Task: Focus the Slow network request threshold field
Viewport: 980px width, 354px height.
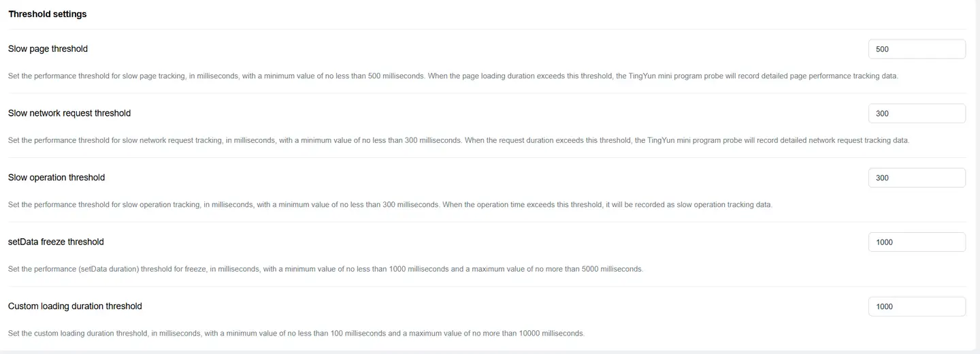Action: [x=916, y=114]
